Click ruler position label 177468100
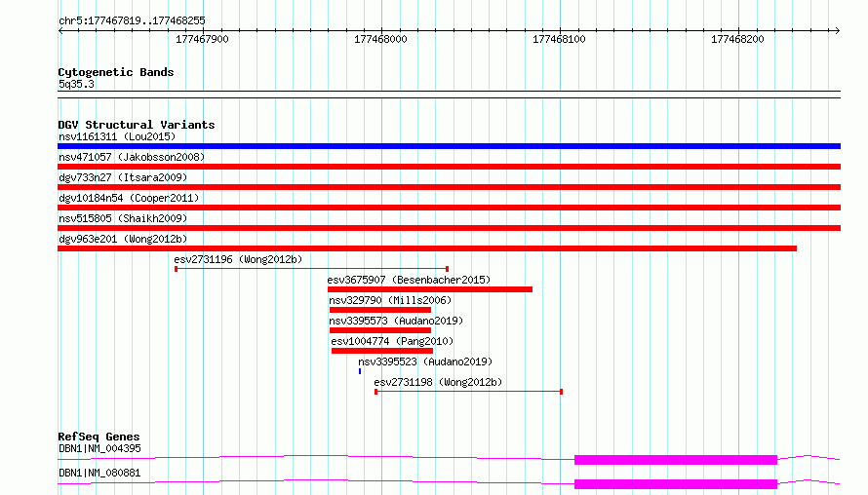Screen dimensions: 868x495 [559, 39]
